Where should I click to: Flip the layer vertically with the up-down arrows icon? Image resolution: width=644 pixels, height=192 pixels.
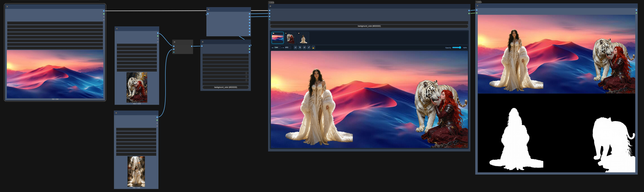300,47
